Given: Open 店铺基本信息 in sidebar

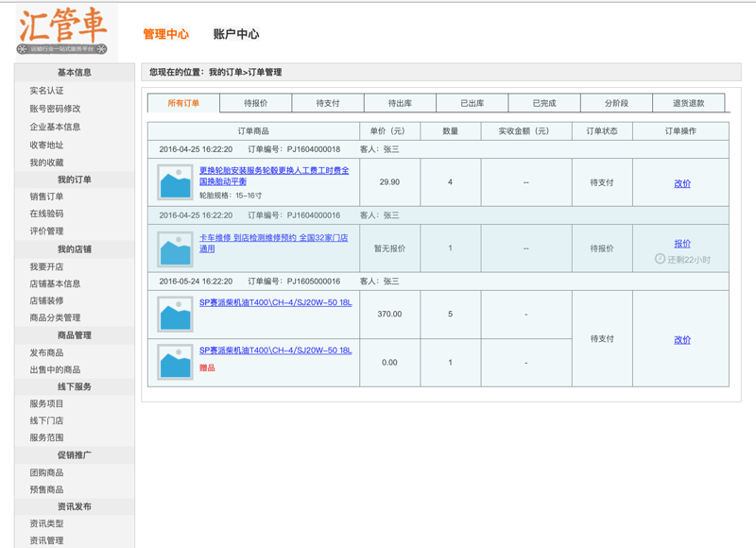Looking at the screenshot, I should pos(55,283).
